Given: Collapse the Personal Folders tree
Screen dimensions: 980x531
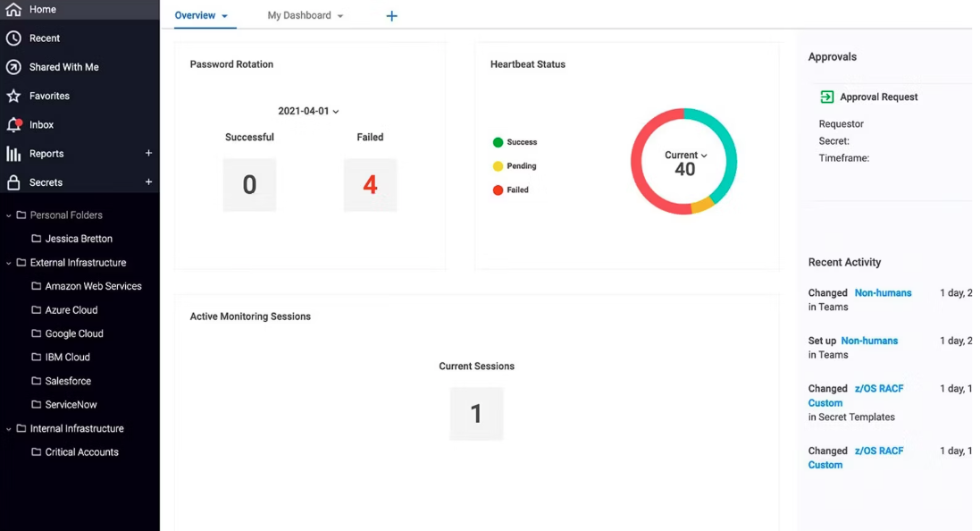Looking at the screenshot, I should pyautogui.click(x=7, y=215).
